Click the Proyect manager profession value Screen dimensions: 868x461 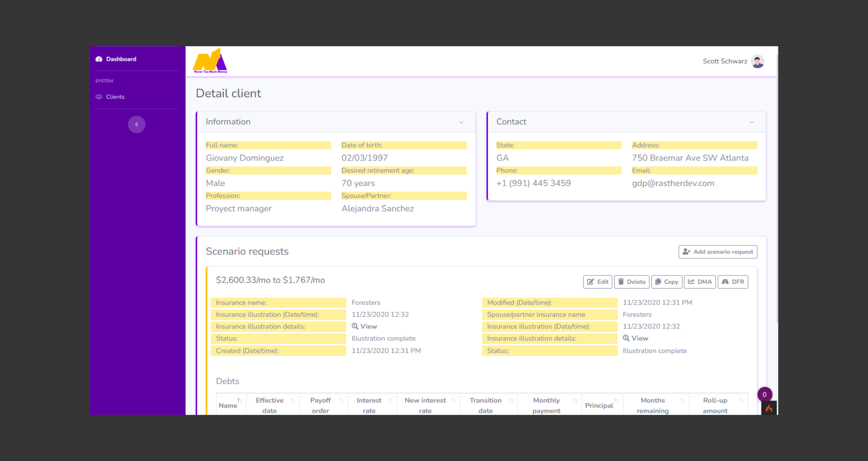click(x=239, y=208)
